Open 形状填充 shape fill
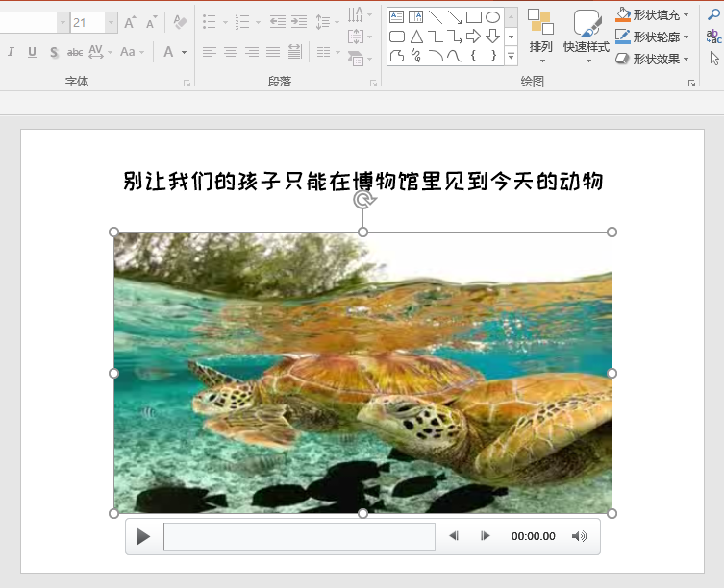Screen dimensions: 724x588 click(x=652, y=14)
